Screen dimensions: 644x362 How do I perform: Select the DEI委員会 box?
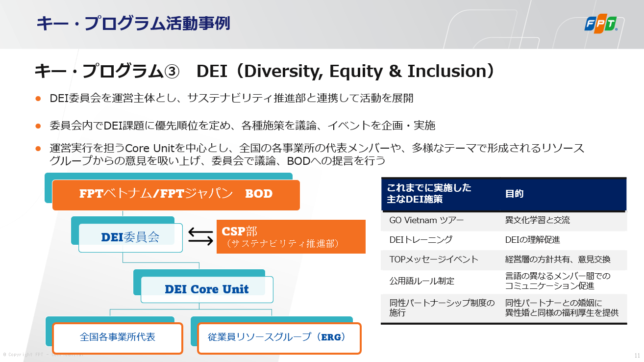[130, 238]
